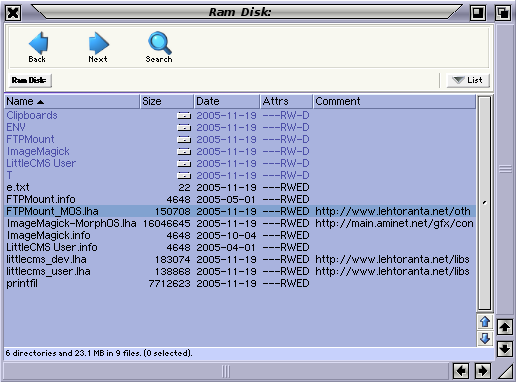Select the ImageMagick.info file
The height and width of the screenshot is (382, 516).
pyautogui.click(x=49, y=235)
